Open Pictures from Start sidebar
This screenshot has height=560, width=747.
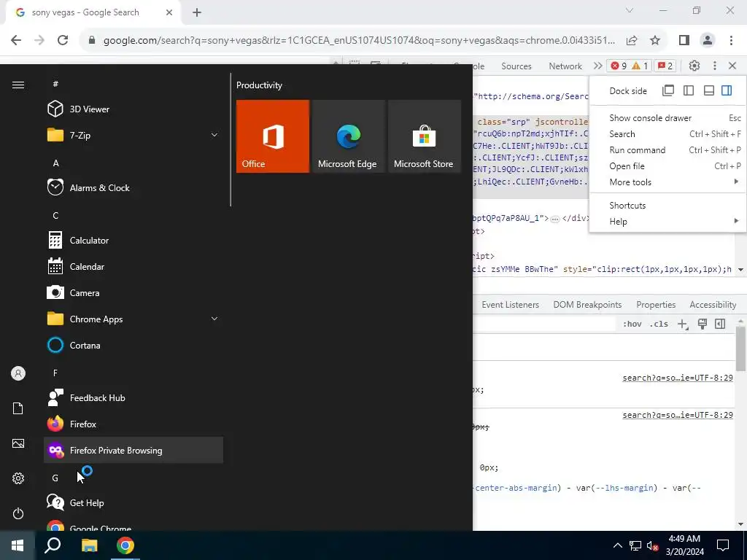[x=18, y=443]
